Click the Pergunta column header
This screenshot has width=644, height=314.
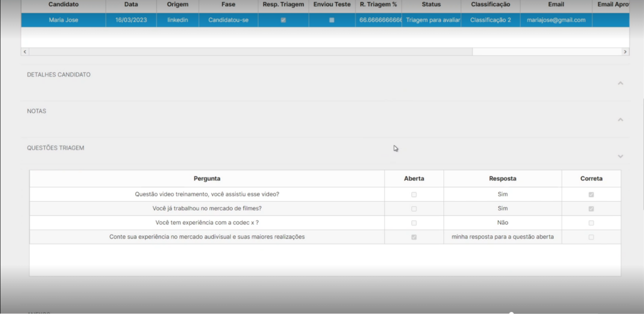pos(207,179)
